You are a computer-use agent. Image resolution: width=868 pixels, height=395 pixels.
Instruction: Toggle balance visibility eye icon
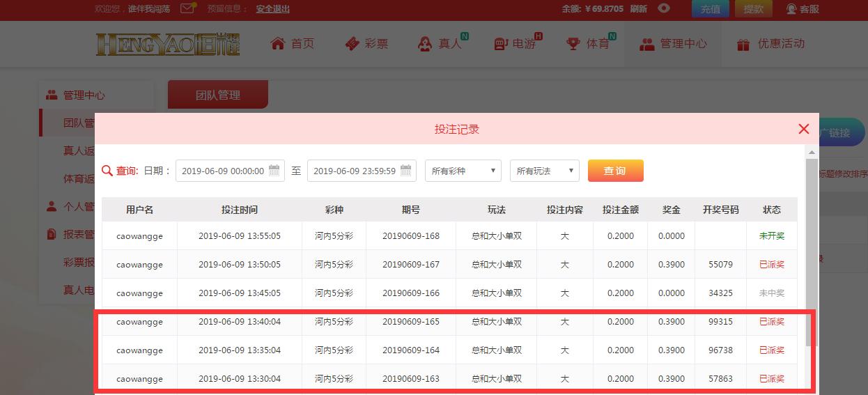pos(665,9)
